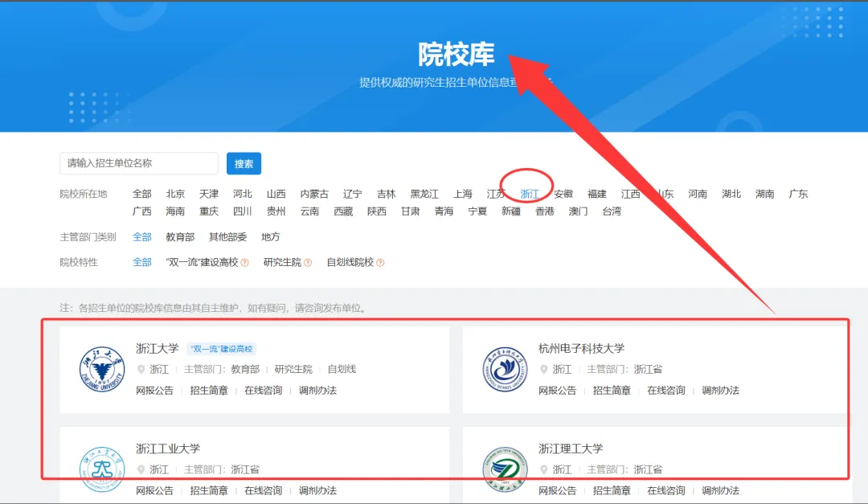Filter by 自划线院校 feature

tap(350, 263)
